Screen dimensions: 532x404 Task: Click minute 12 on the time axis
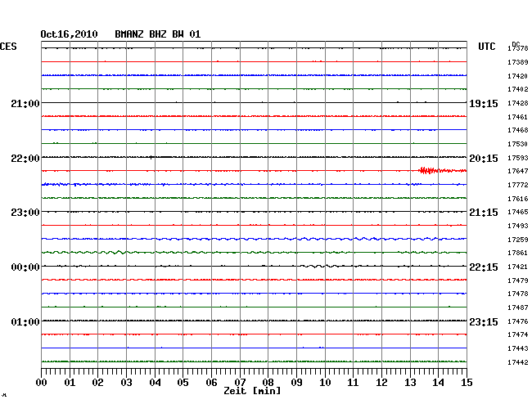381,383
